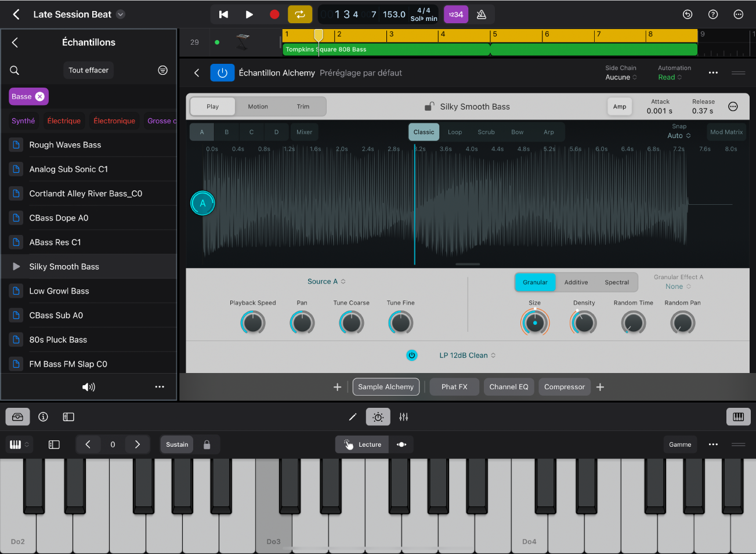Open search in the Échantillons panel

point(14,70)
